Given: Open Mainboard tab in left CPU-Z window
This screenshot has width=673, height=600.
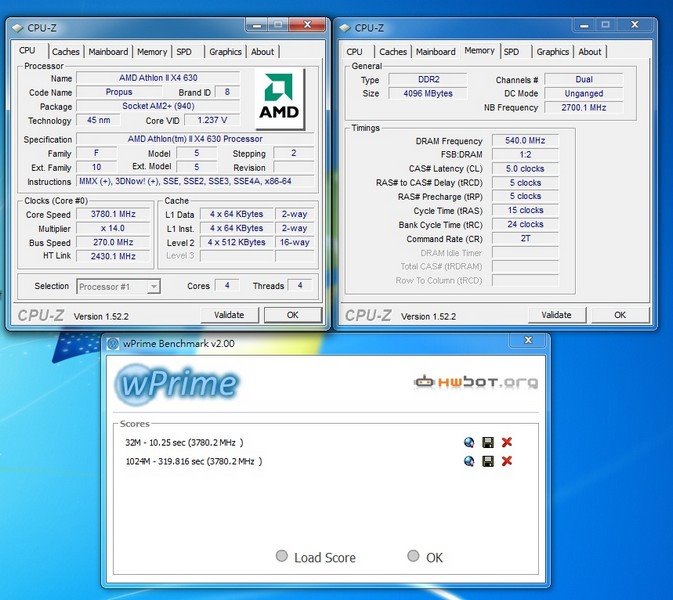Looking at the screenshot, I should pos(108,52).
